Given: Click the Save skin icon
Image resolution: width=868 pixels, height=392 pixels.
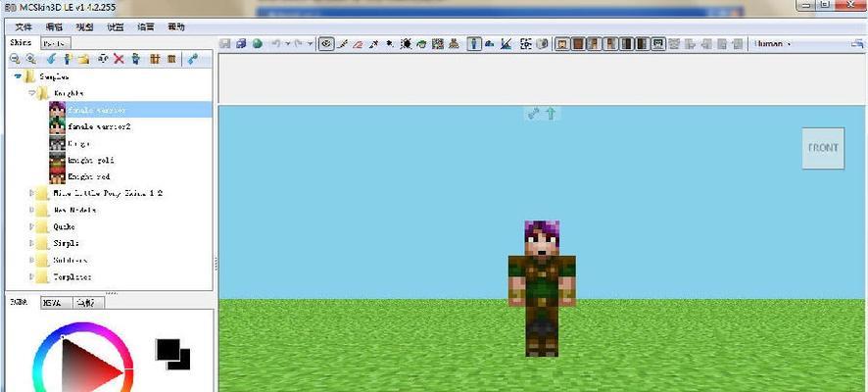Looking at the screenshot, I should click(x=224, y=44).
